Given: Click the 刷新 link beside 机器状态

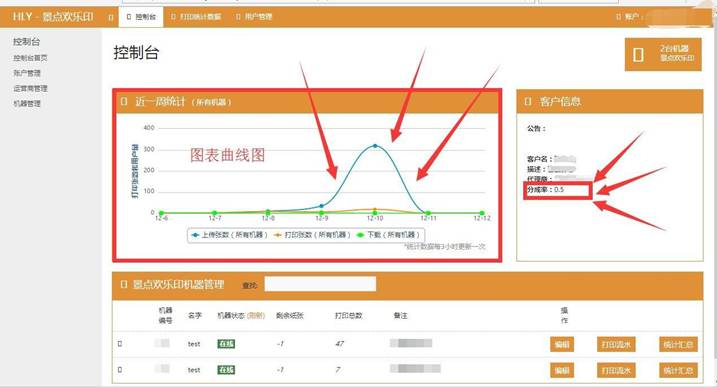Looking at the screenshot, I should [256, 315].
